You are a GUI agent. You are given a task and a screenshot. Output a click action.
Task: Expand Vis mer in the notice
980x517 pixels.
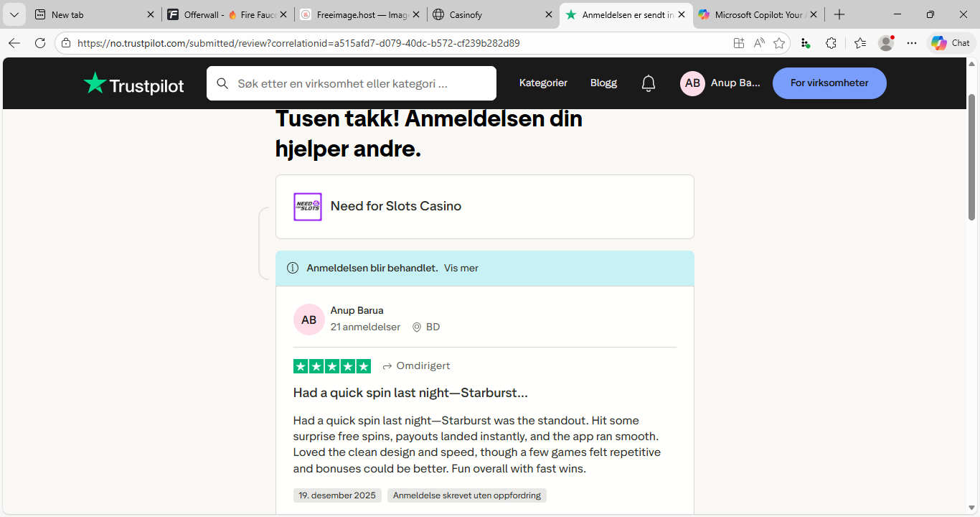click(x=461, y=269)
